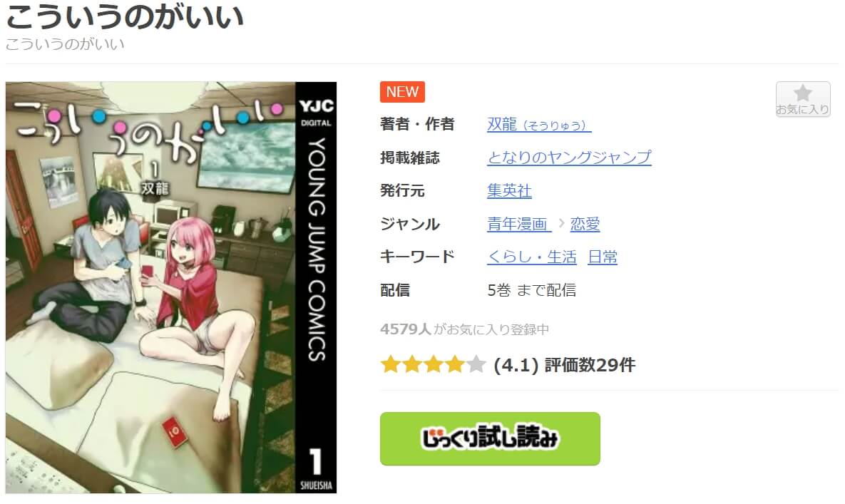Click the 評価数29件 review count
This screenshot has height=504, width=845.
tap(590, 365)
